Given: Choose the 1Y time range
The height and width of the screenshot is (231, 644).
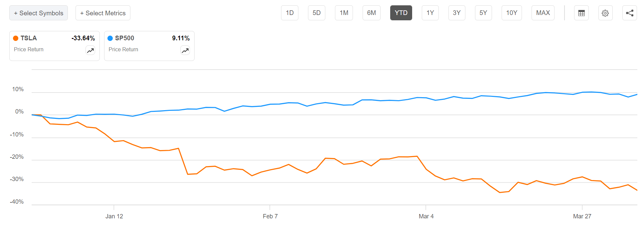Looking at the screenshot, I should (x=430, y=13).
